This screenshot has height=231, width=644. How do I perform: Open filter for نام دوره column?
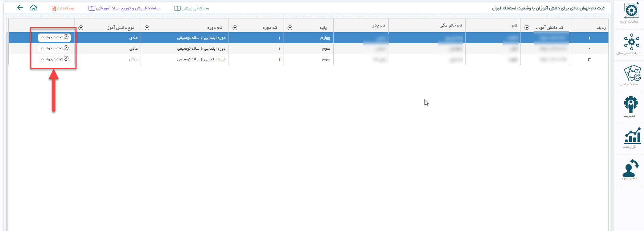click(147, 28)
